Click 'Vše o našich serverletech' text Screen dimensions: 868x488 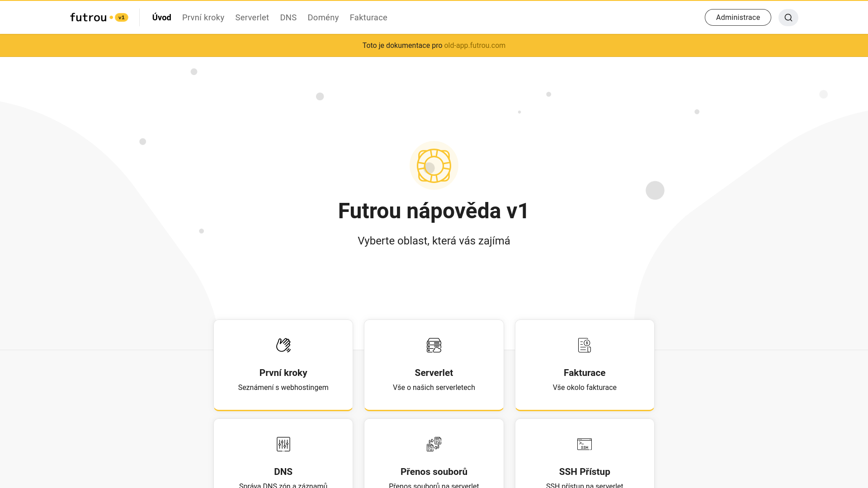(434, 388)
